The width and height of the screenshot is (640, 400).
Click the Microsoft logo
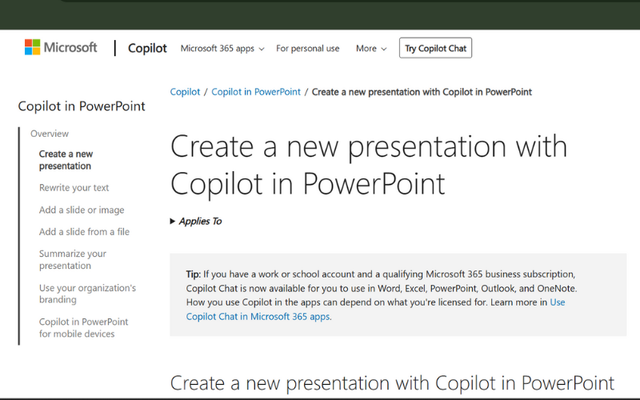click(61, 47)
